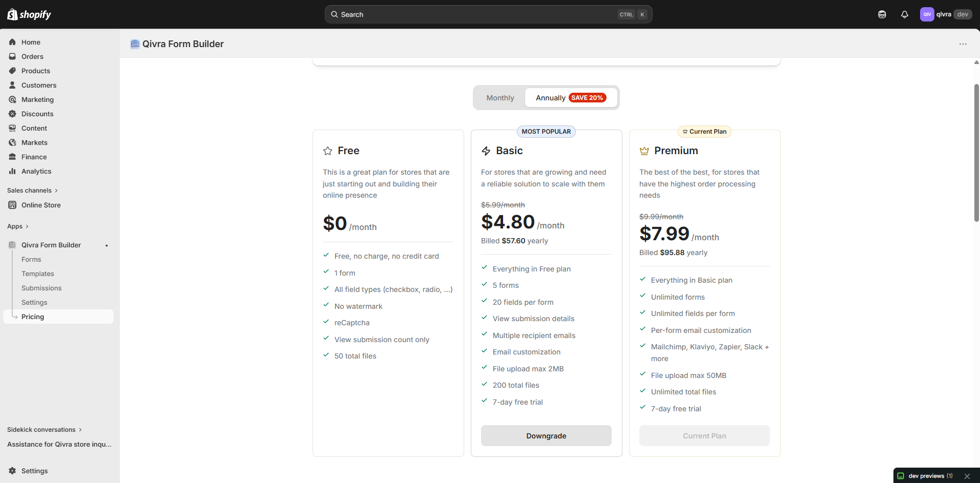Click the Premium plan crown icon

[644, 151]
